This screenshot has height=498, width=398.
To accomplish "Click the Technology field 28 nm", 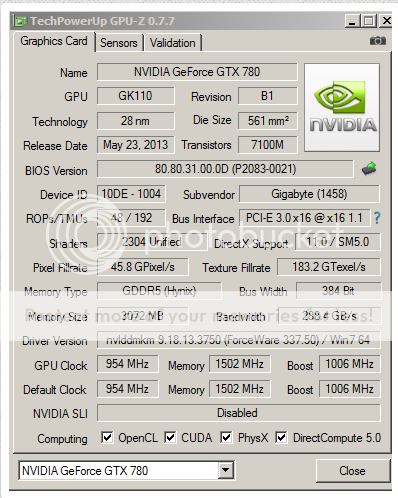I will coord(135,121).
